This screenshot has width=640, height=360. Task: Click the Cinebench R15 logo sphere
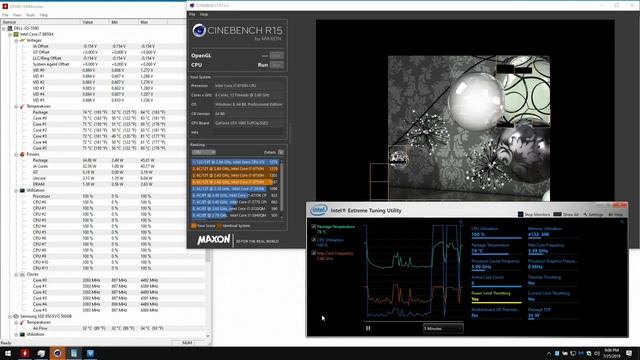(199, 31)
